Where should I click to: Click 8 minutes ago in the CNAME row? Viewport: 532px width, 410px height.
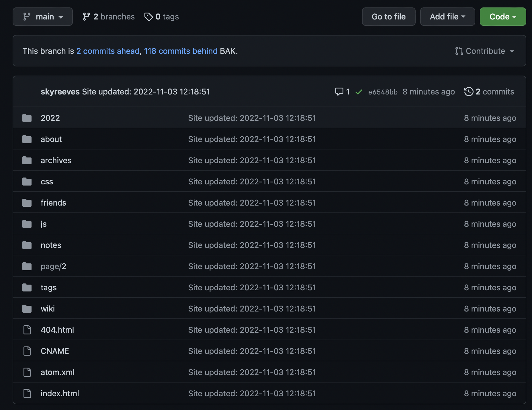[490, 351]
